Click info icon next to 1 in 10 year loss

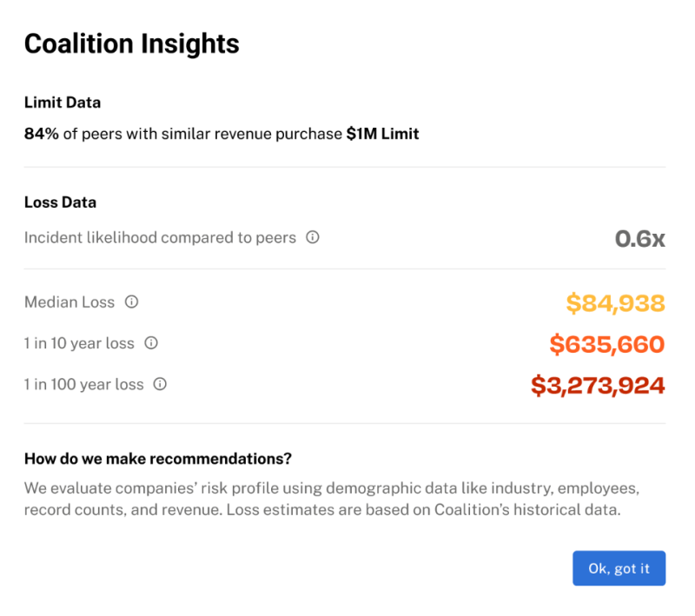[151, 343]
